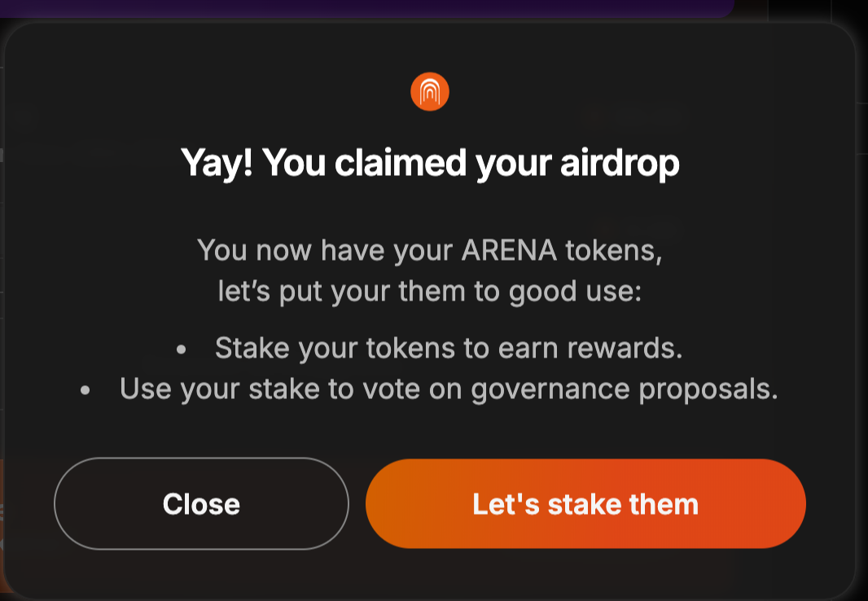
Task: Click the "let's put your them to good use" line
Action: tap(430, 292)
